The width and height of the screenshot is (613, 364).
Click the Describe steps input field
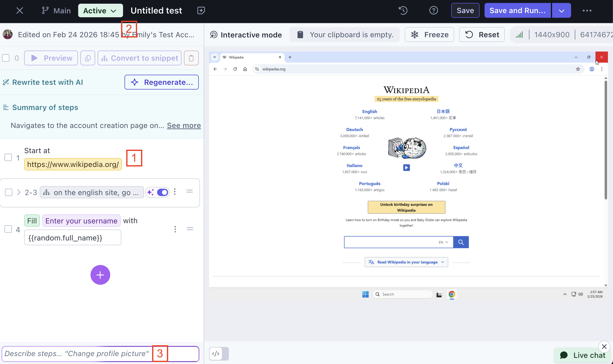pyautogui.click(x=76, y=354)
